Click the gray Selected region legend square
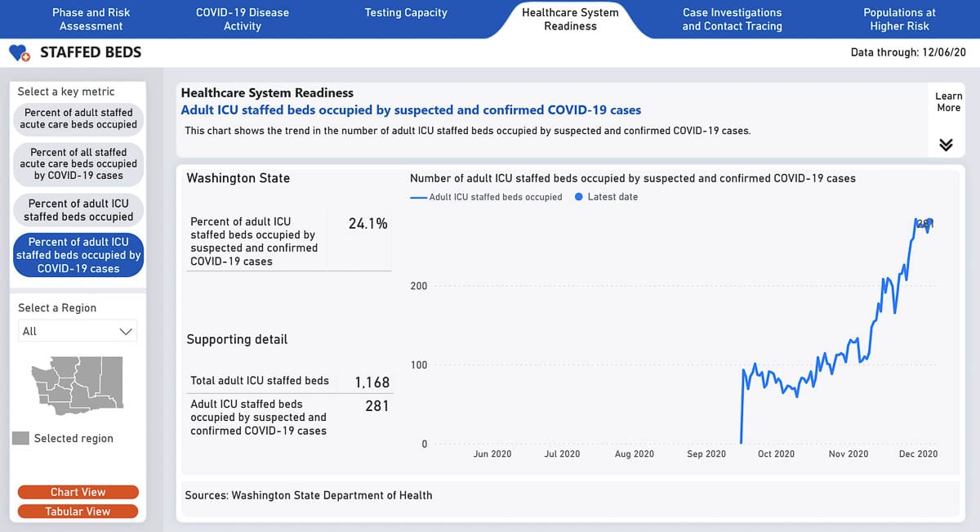Viewport: 980px width, 532px height. (x=20, y=439)
